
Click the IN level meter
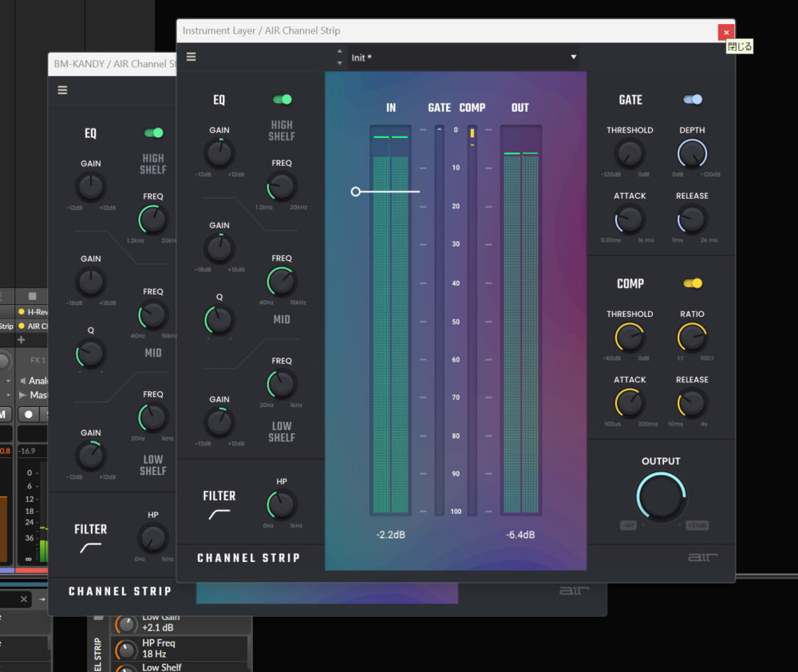click(390, 320)
